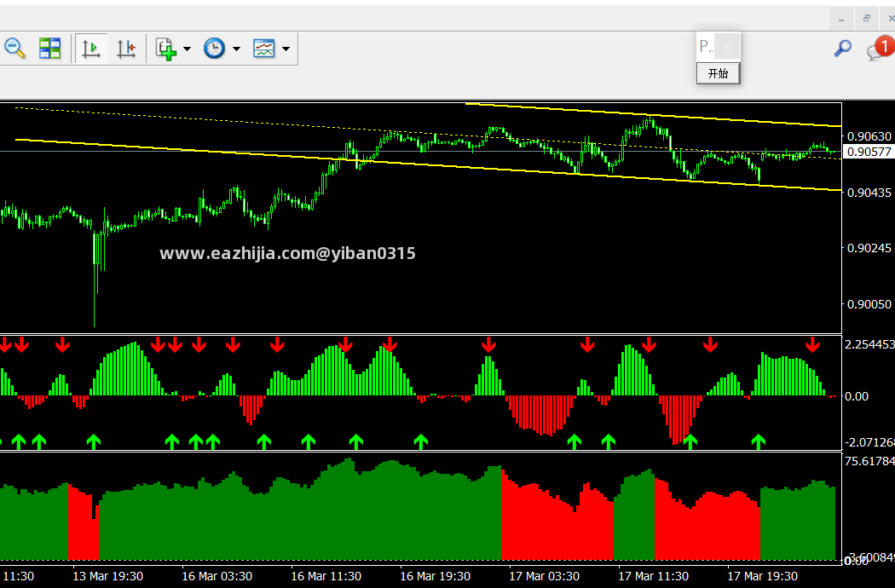Click the 0.90245 price scale label
Image resolution: width=895 pixels, height=588 pixels.
pyautogui.click(x=869, y=248)
